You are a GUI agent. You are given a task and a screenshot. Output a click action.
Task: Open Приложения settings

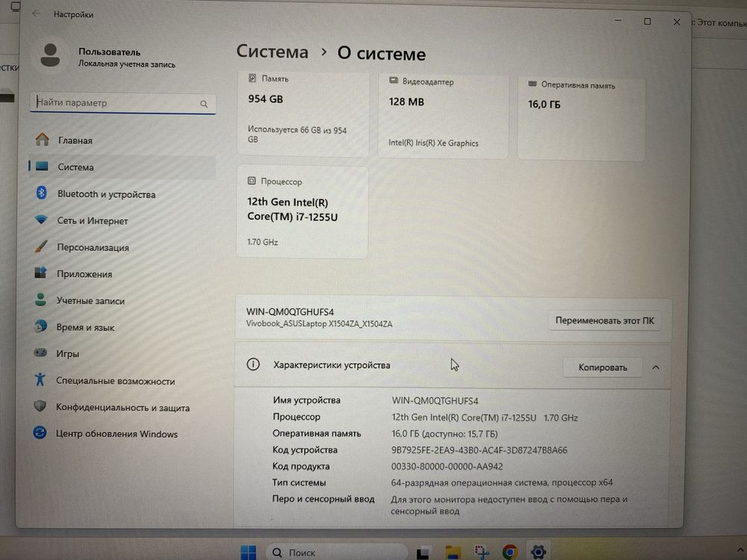tap(123, 274)
